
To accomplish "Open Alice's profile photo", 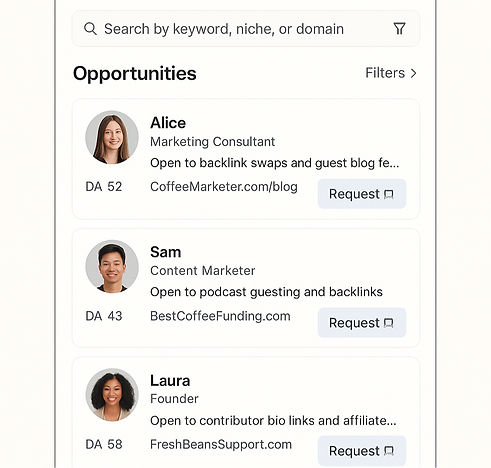I will (112, 138).
